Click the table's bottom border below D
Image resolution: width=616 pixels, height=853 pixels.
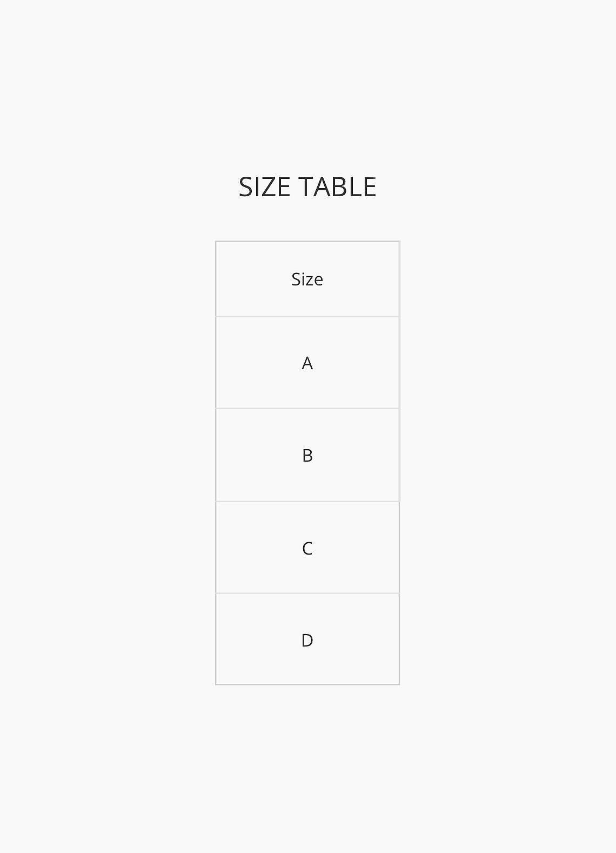(307, 684)
